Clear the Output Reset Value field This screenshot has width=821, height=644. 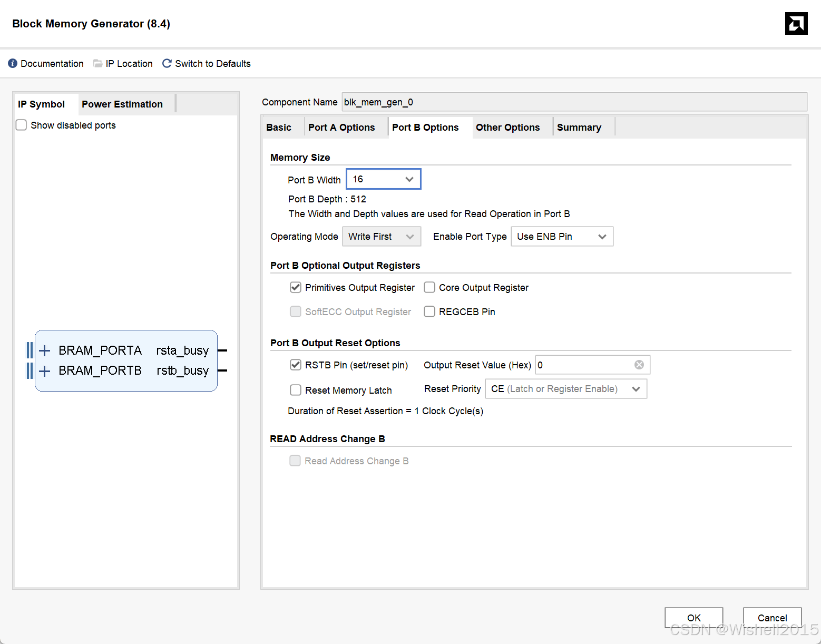pyautogui.click(x=639, y=365)
